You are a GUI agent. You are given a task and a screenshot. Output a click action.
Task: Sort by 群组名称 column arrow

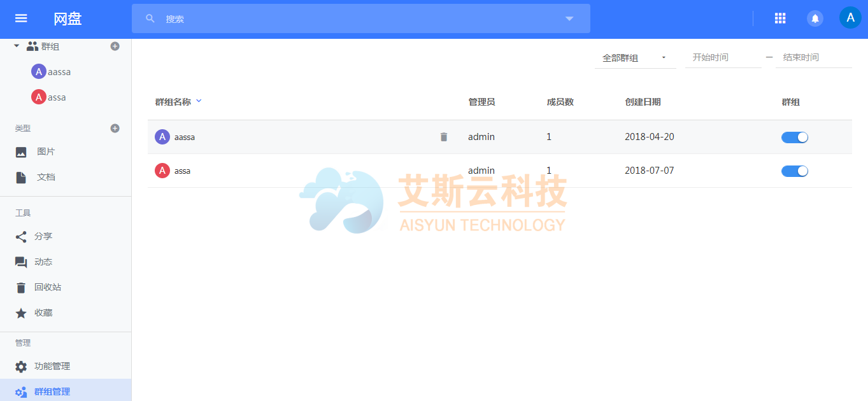[x=199, y=101]
